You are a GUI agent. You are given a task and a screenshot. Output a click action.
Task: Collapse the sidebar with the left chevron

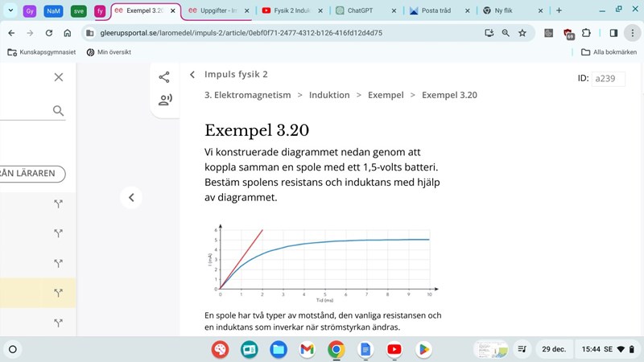tap(131, 197)
